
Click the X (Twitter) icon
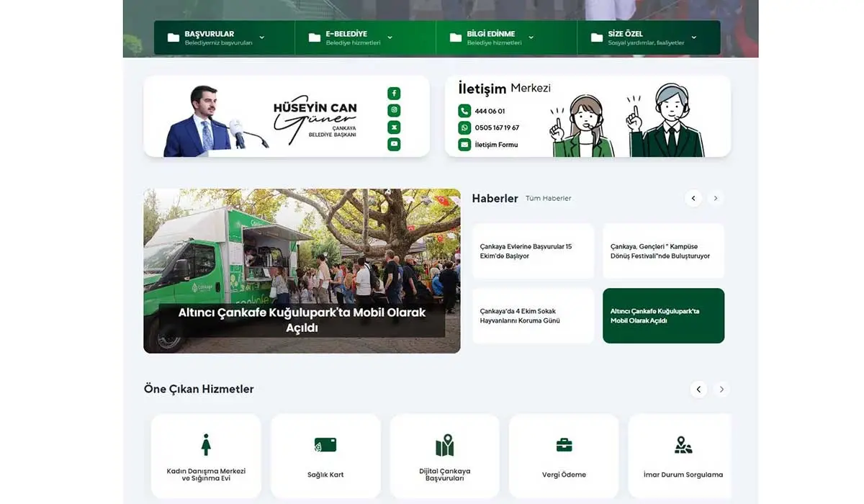coord(394,127)
